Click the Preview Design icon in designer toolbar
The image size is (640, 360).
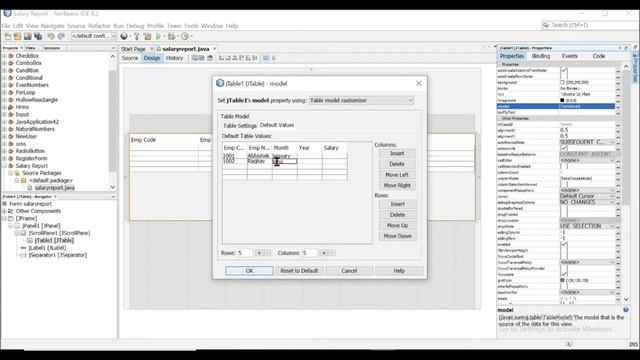tap(210, 58)
